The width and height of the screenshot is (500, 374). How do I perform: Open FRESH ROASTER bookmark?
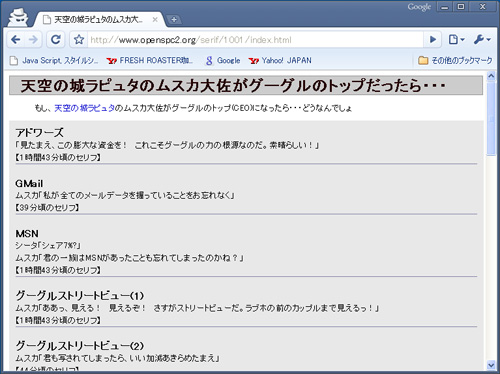pyautogui.click(x=149, y=61)
